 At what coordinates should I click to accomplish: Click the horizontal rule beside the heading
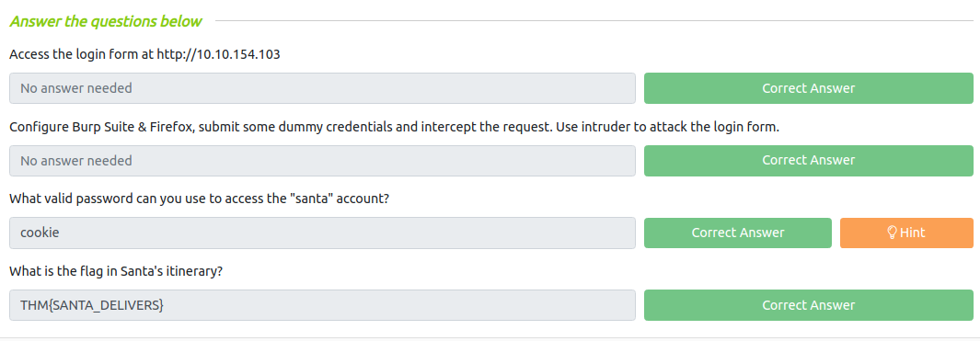pyautogui.click(x=594, y=21)
